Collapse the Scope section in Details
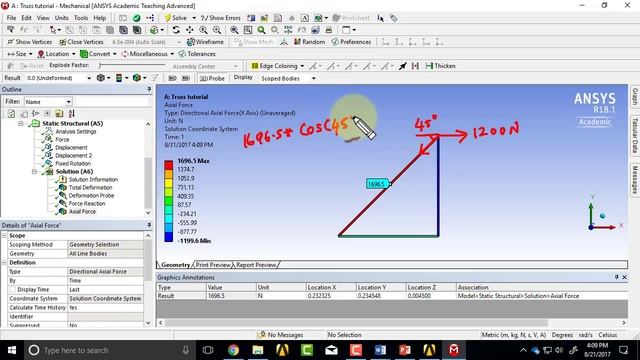Viewport: 640px width, 360px height. point(4,236)
